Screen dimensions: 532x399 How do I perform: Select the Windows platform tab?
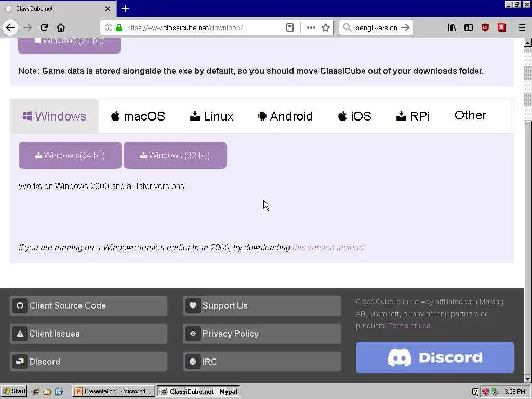tap(54, 116)
